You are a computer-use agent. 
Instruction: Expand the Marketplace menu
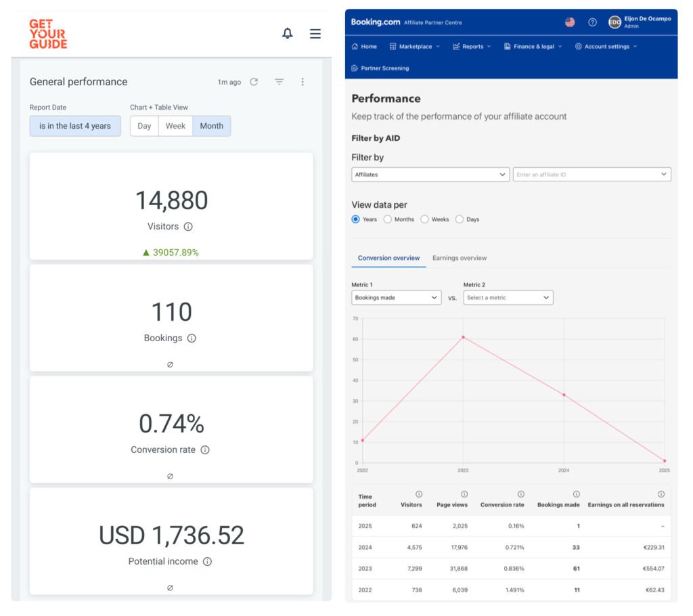[x=415, y=47]
